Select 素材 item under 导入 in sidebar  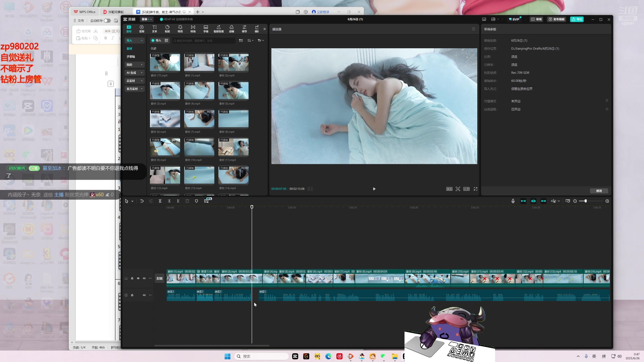pyautogui.click(x=129, y=49)
